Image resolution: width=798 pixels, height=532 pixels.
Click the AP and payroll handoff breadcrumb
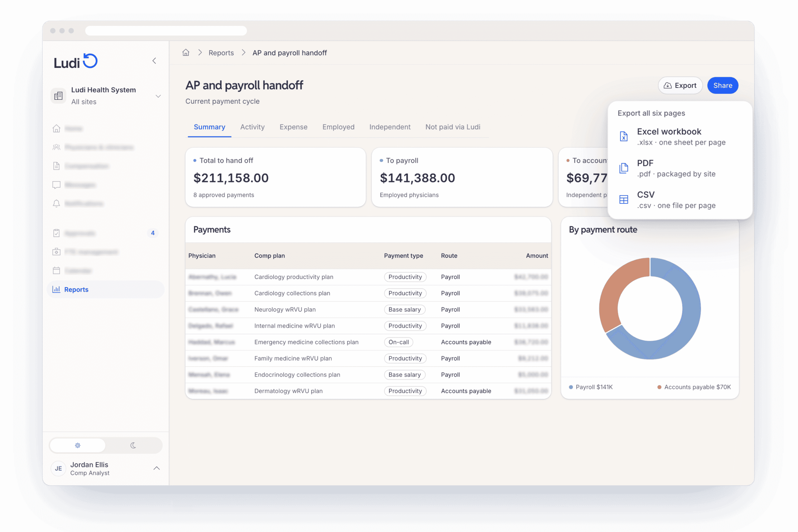(x=290, y=53)
